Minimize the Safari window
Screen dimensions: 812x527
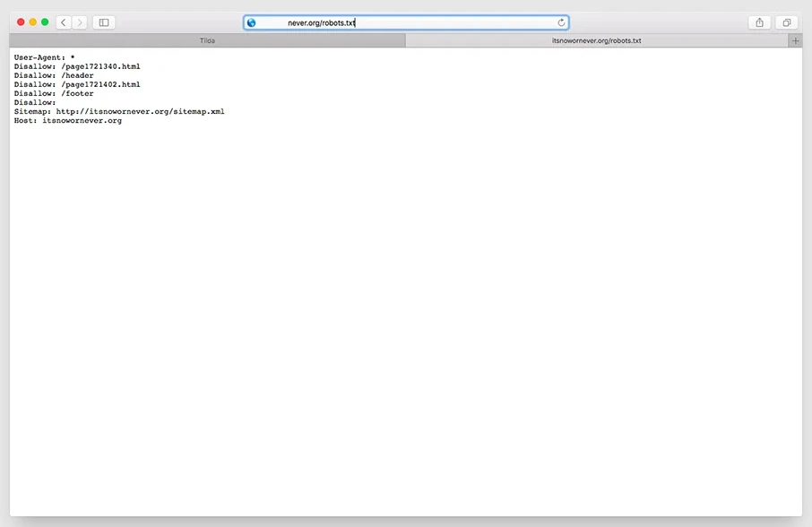click(33, 22)
